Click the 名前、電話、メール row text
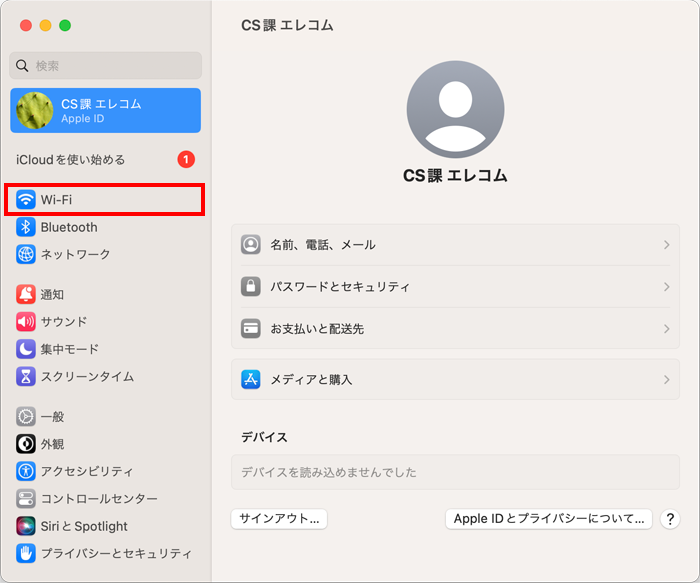Screen dimensions: 700x583 323,245
